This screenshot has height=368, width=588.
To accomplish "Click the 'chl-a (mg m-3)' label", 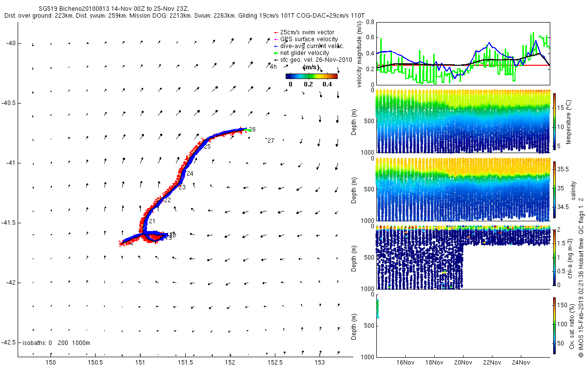I will point(571,259).
